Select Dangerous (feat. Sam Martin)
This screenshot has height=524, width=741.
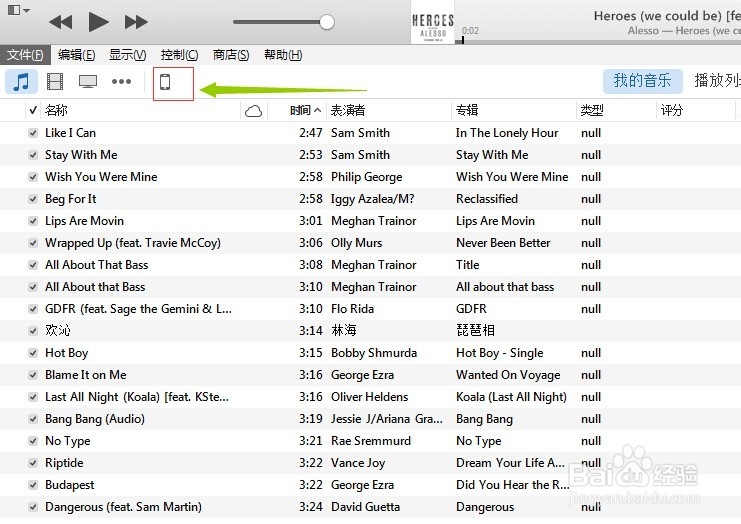tap(123, 507)
